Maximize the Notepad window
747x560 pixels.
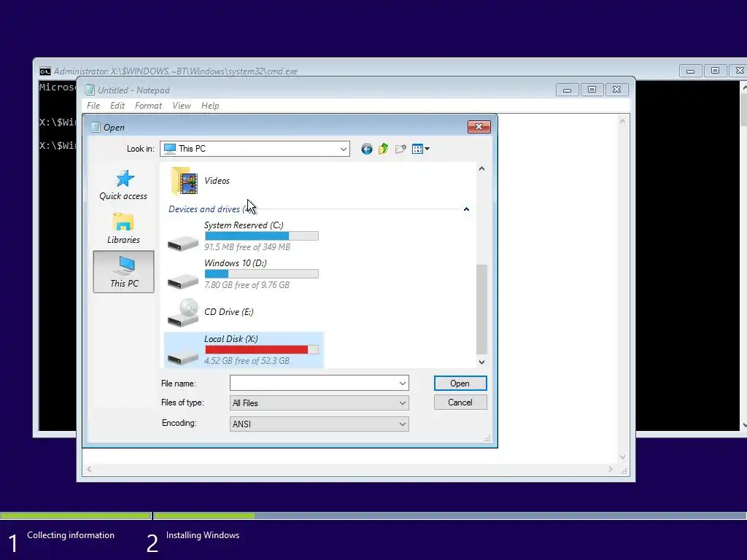point(592,90)
